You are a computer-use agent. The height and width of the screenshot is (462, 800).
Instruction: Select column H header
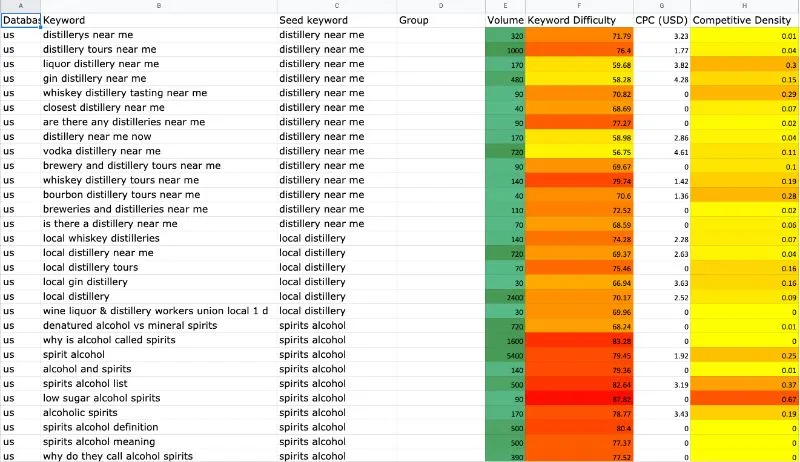(x=744, y=6)
